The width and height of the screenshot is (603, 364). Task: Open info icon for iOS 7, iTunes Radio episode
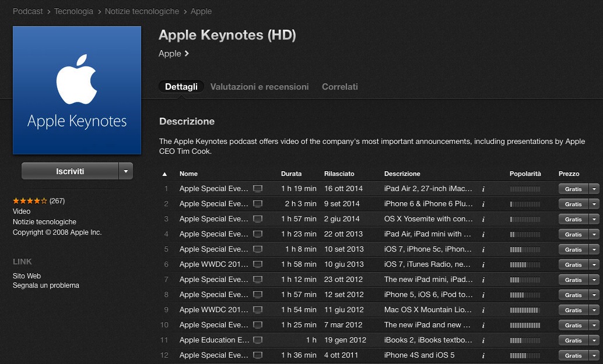[483, 264]
